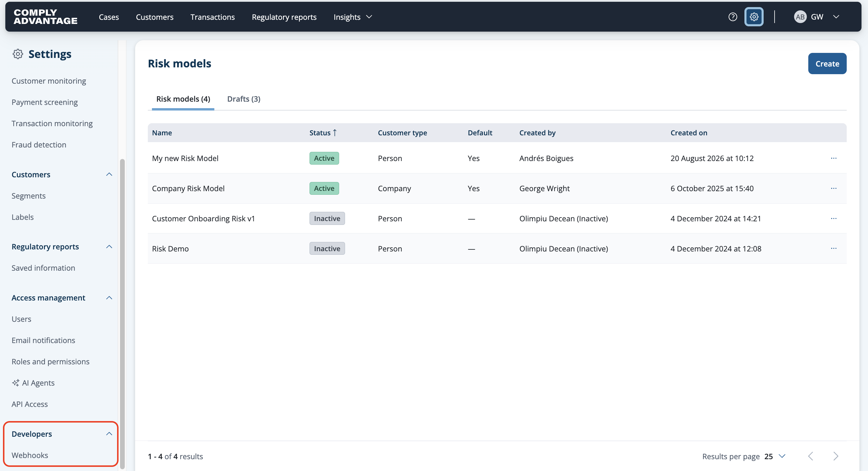Click Inactive badge for Risk Demo
The height and width of the screenshot is (471, 868).
coord(327,249)
